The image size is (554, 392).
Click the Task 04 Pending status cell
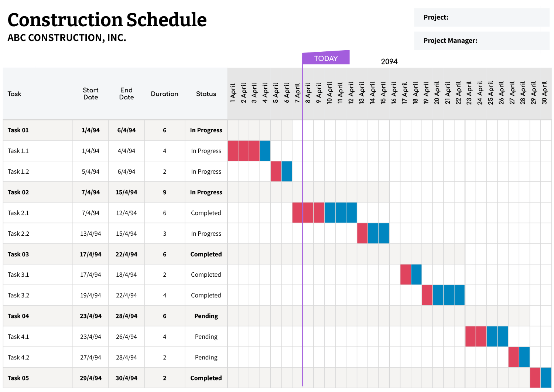pos(206,316)
